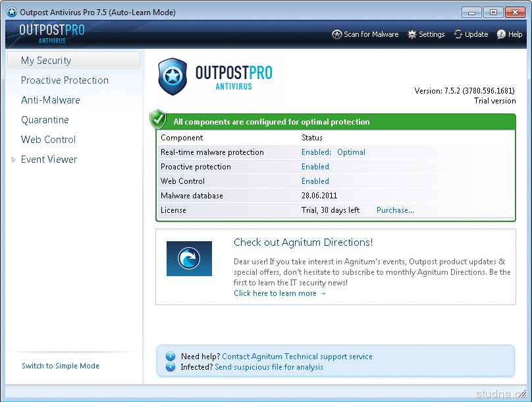Open Quarantine section
This screenshot has height=402, width=532.
(45, 120)
